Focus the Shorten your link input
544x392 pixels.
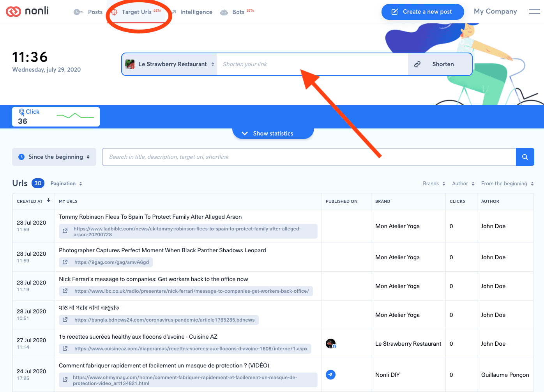click(312, 64)
